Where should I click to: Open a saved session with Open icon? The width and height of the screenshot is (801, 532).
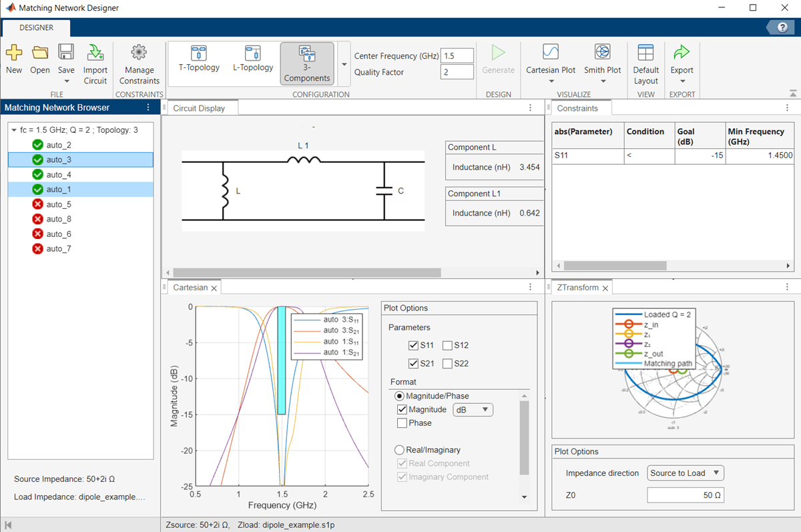(x=40, y=53)
